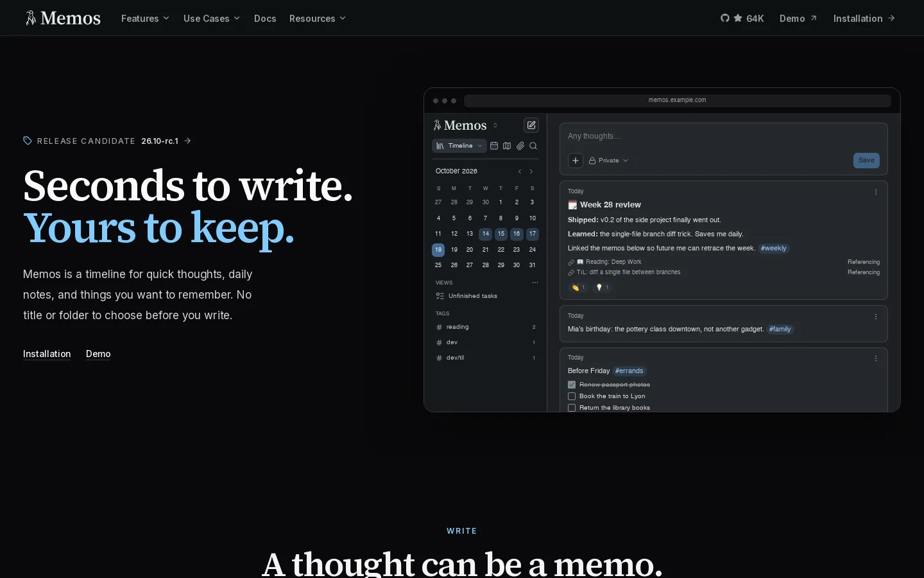Open the VIEWS section three-dot menu

[x=535, y=283]
